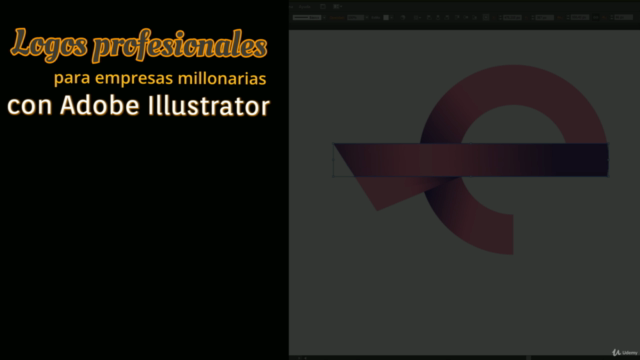Viewport: 640px width, 360px height.
Task: Click the opacity percentage input field
Action: pos(355,18)
